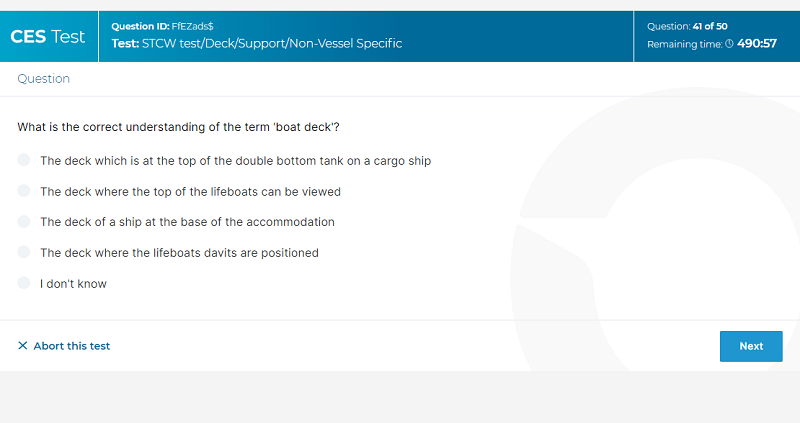Click the CES Test logo
Screen dimensions: 800x423
coord(47,37)
